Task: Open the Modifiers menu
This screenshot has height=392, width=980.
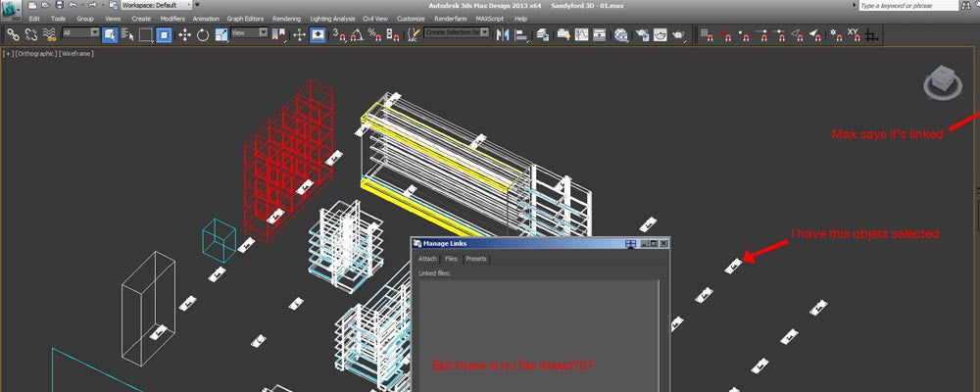Action: [171, 19]
